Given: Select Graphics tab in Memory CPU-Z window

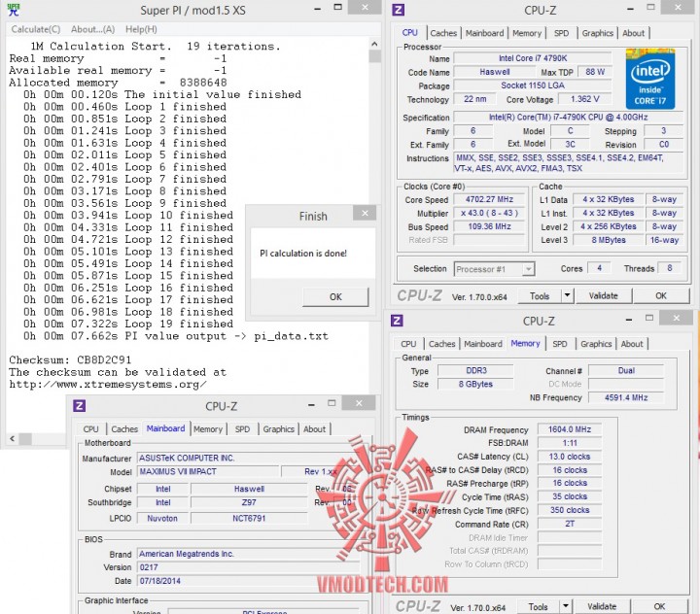Looking at the screenshot, I should (x=596, y=344).
